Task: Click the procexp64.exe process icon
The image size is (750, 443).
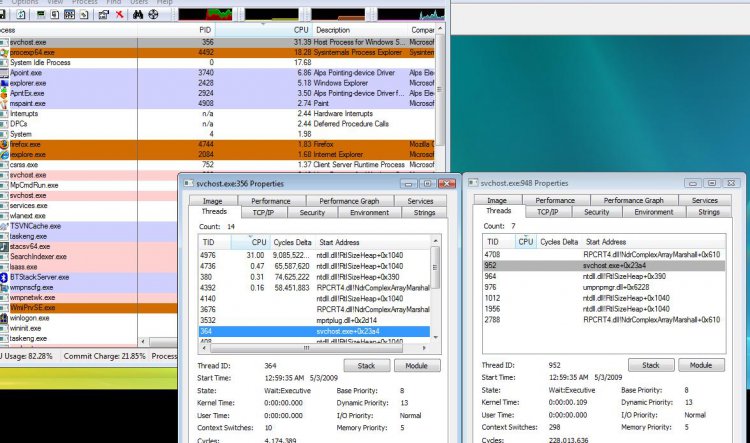Action: pyautogui.click(x=4, y=53)
